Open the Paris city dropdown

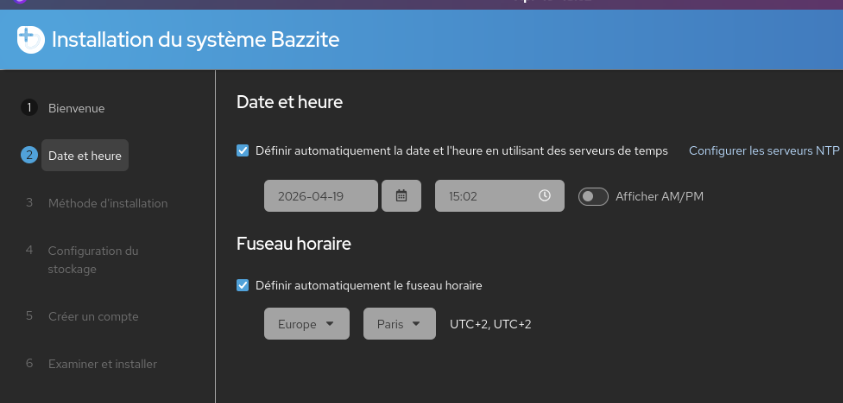click(x=399, y=324)
